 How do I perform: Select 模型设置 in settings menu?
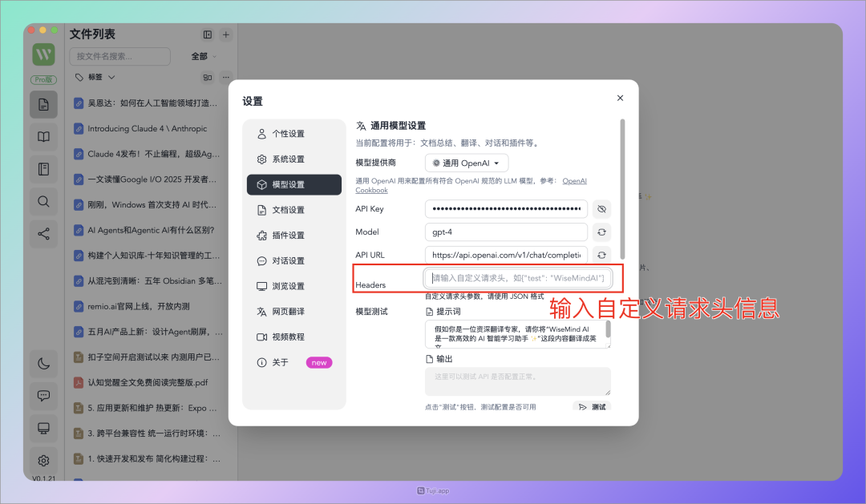[293, 184]
